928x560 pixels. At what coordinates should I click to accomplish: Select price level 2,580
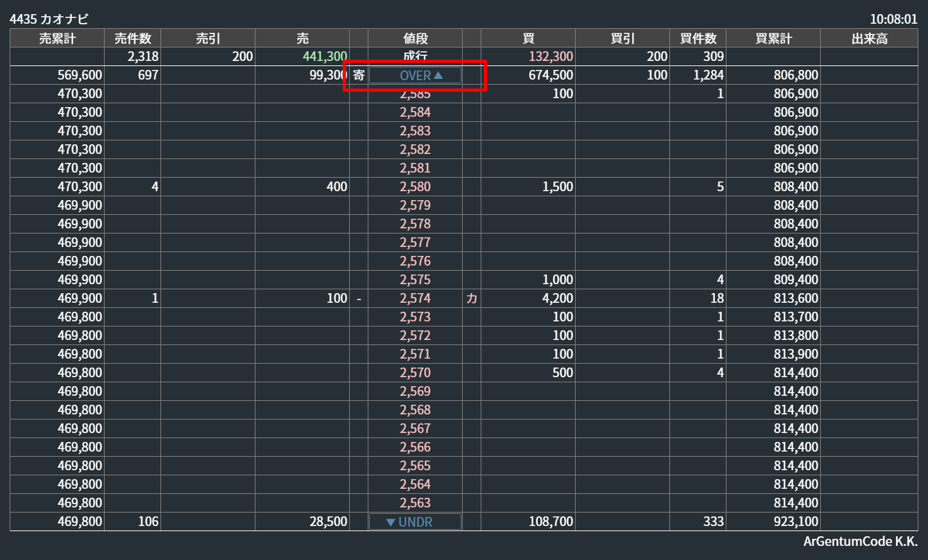pos(415,187)
